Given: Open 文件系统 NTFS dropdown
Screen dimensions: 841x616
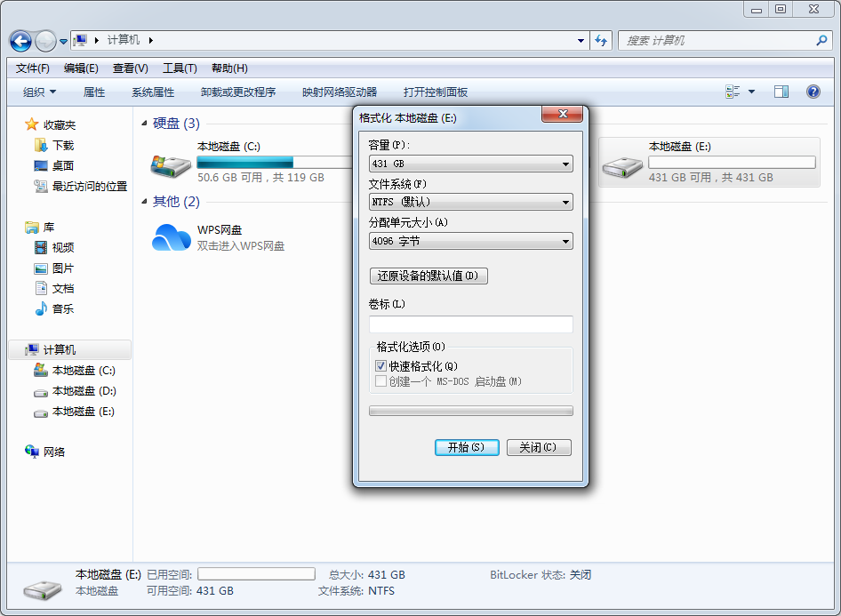Looking at the screenshot, I should (x=470, y=202).
